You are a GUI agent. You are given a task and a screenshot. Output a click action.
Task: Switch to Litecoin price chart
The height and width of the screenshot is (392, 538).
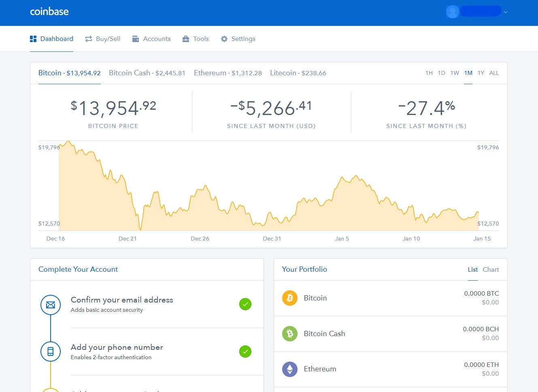[x=298, y=73]
